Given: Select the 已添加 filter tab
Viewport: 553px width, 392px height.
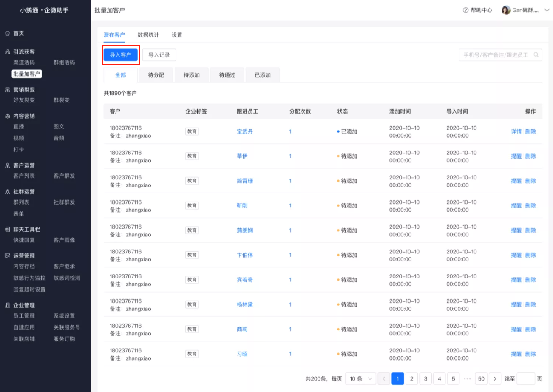Looking at the screenshot, I should click(263, 75).
